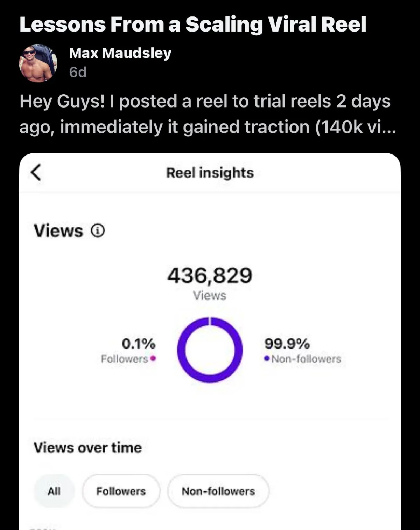Open post titled Lessons From a Scaling Viral Reel
The width and height of the screenshot is (420, 530).
coord(193,25)
